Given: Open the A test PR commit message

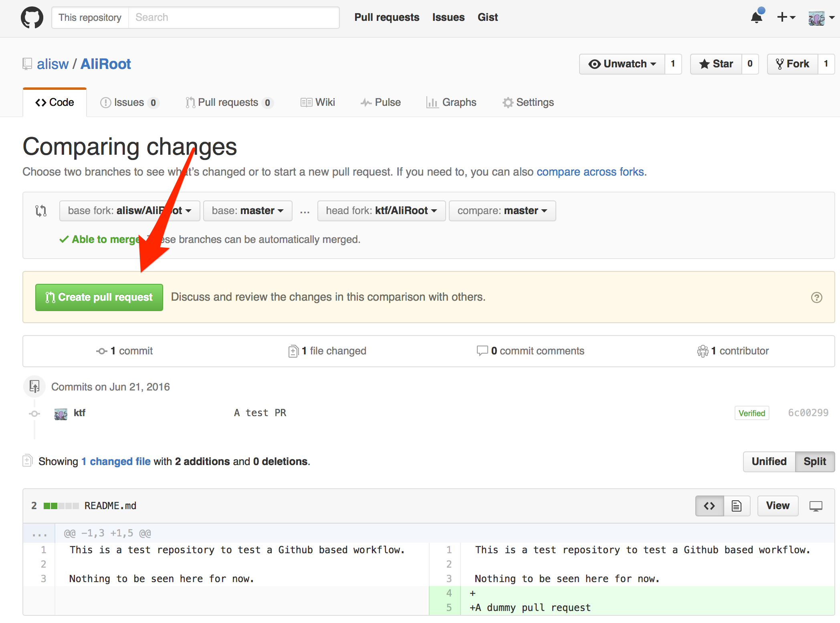Looking at the screenshot, I should coord(260,413).
